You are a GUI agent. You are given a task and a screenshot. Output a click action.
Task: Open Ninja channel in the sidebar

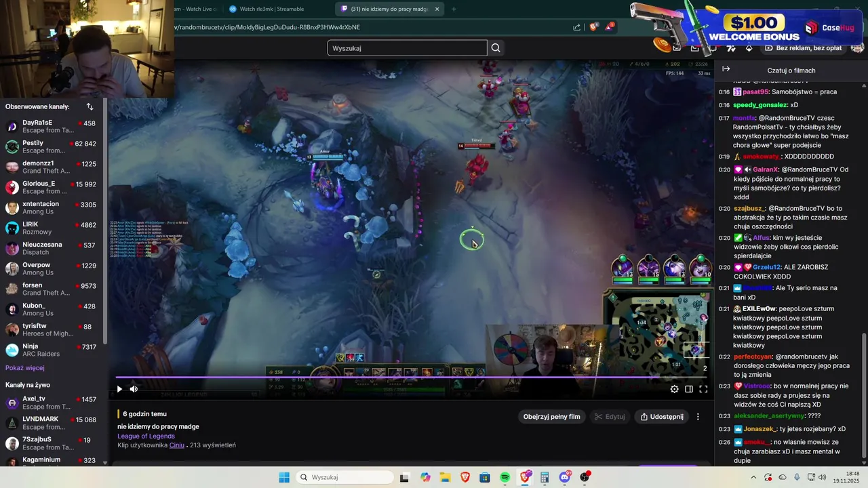click(x=51, y=350)
